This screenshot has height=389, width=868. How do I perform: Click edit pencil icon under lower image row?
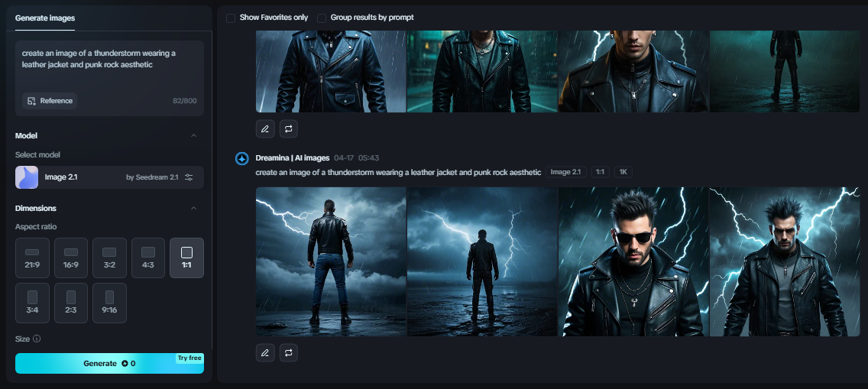click(x=265, y=352)
